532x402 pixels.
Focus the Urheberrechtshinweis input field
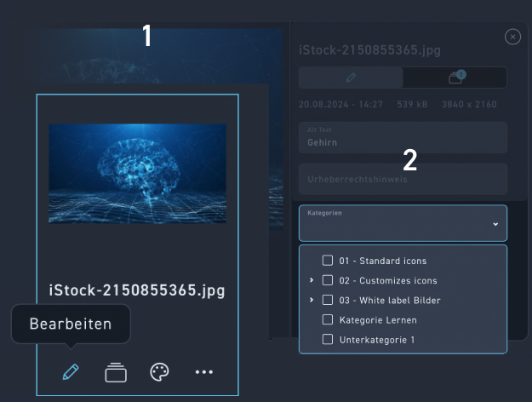[402, 179]
